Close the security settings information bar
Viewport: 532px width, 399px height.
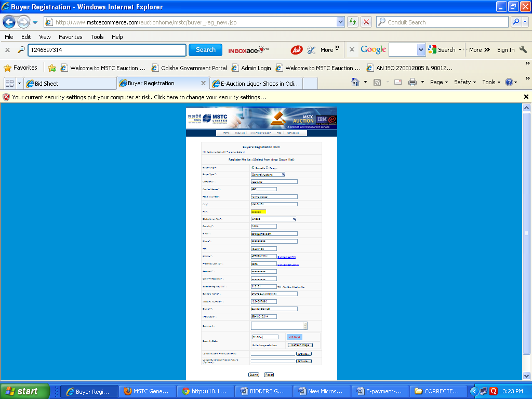(x=526, y=97)
